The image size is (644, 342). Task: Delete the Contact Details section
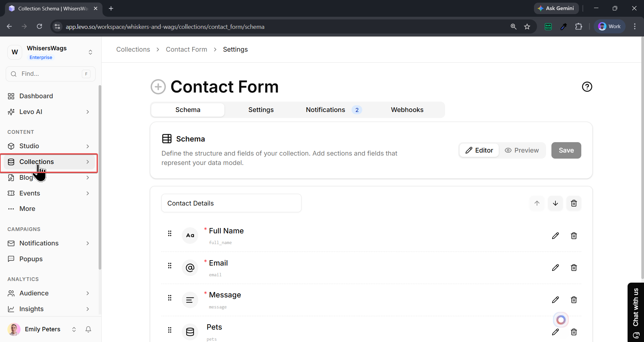[574, 203]
